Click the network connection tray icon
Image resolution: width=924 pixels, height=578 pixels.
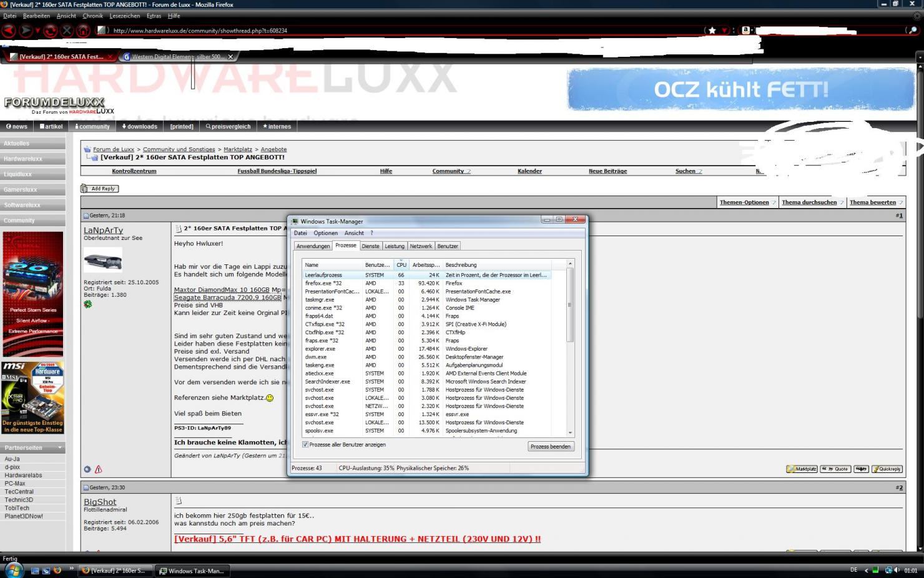coord(887,570)
